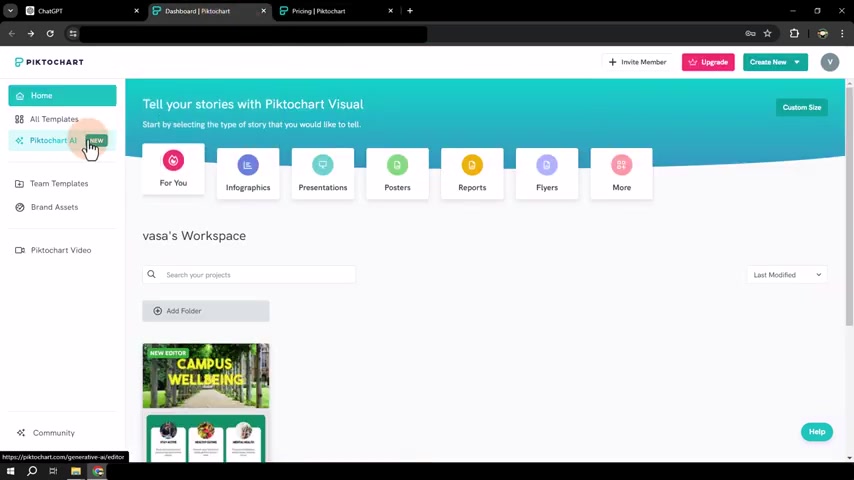Click the address bar
Screen dimensions: 854x480
pyautogui.click(x=254, y=34)
